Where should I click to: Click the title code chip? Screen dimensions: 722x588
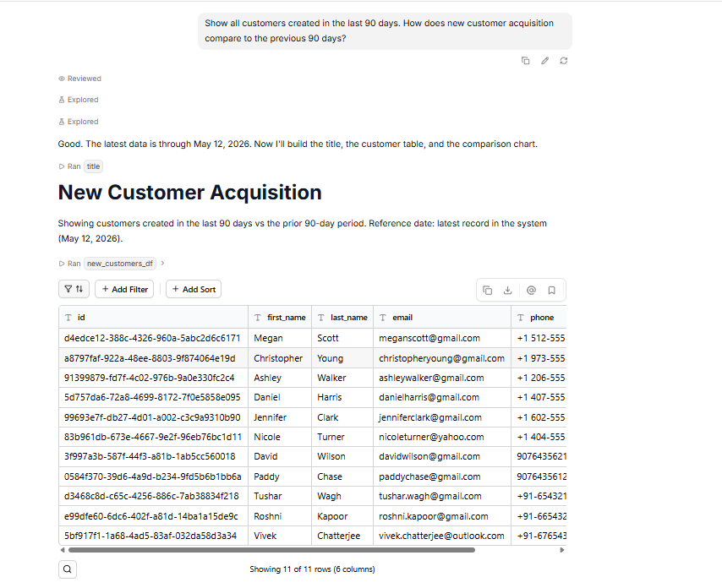(x=94, y=166)
